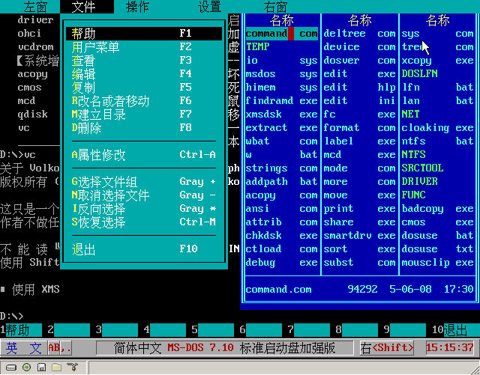
Task: Select the NET directory
Action: tap(438, 114)
